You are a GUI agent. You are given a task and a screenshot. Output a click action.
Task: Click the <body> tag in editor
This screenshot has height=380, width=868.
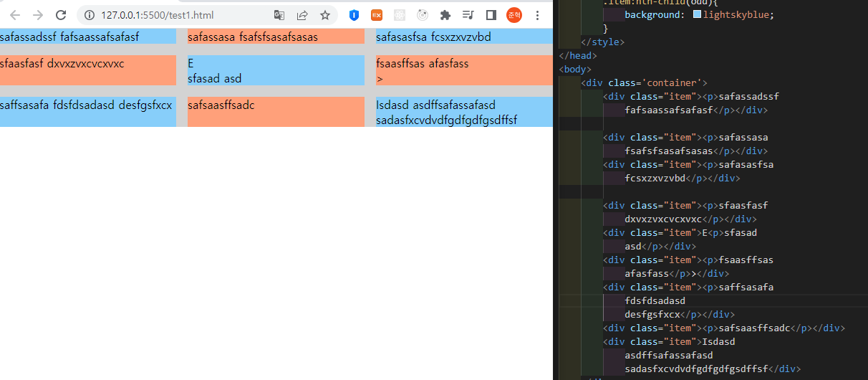575,69
